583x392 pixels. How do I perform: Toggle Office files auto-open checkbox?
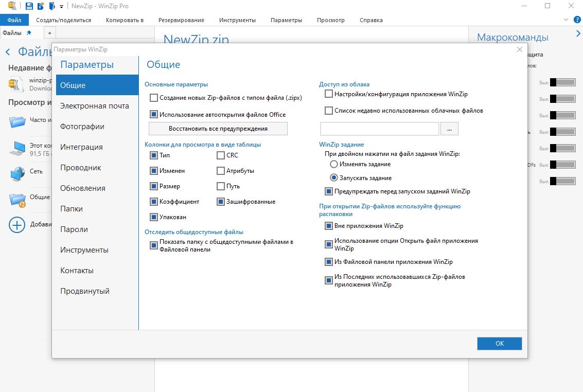click(153, 114)
